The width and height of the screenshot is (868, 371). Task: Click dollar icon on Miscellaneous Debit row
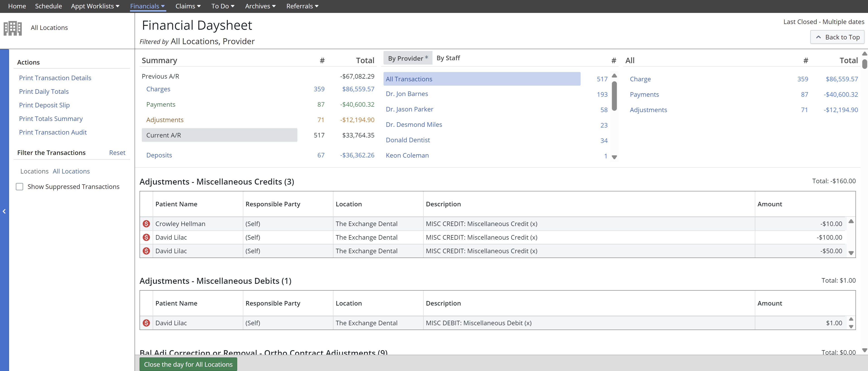[x=146, y=323]
